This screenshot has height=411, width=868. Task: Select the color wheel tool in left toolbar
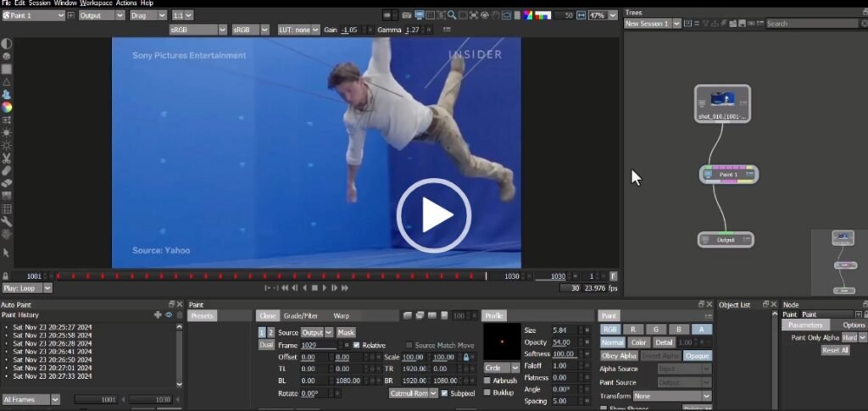click(6, 108)
